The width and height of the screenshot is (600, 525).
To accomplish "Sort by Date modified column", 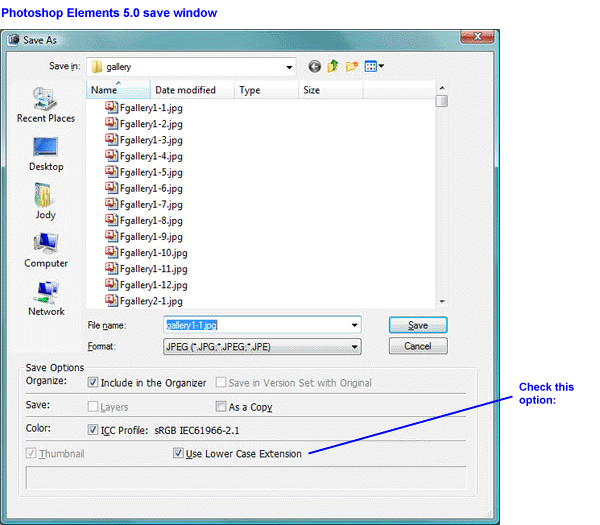I will pos(192,90).
